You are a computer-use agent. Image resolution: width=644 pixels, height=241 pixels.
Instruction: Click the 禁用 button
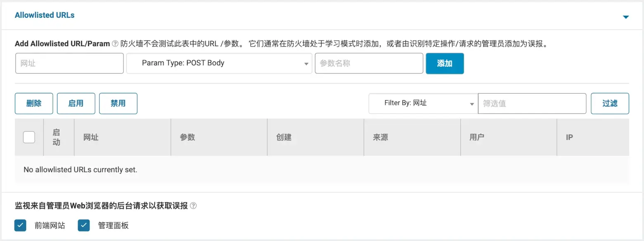pos(118,104)
